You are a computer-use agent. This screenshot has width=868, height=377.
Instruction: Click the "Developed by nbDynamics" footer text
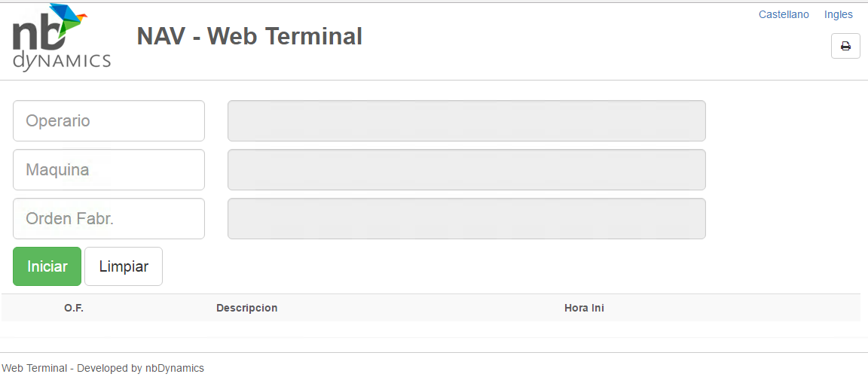pyautogui.click(x=140, y=368)
